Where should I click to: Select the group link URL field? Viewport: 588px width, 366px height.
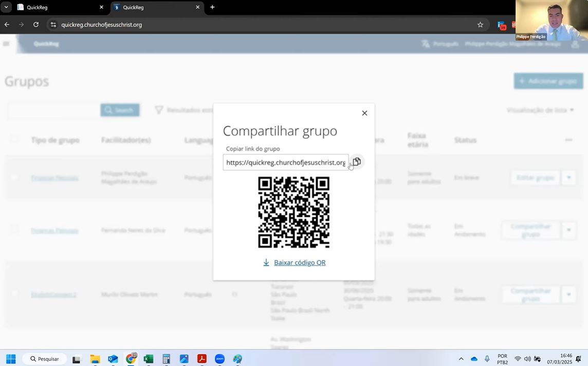click(x=286, y=162)
